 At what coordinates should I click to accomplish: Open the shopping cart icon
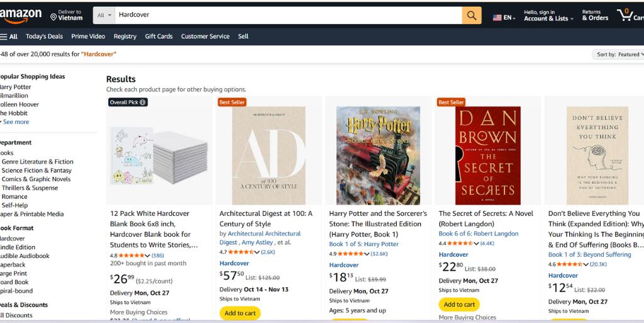pos(625,15)
